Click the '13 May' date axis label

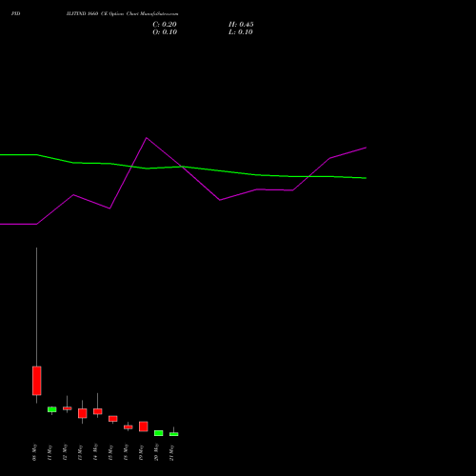coord(80,452)
